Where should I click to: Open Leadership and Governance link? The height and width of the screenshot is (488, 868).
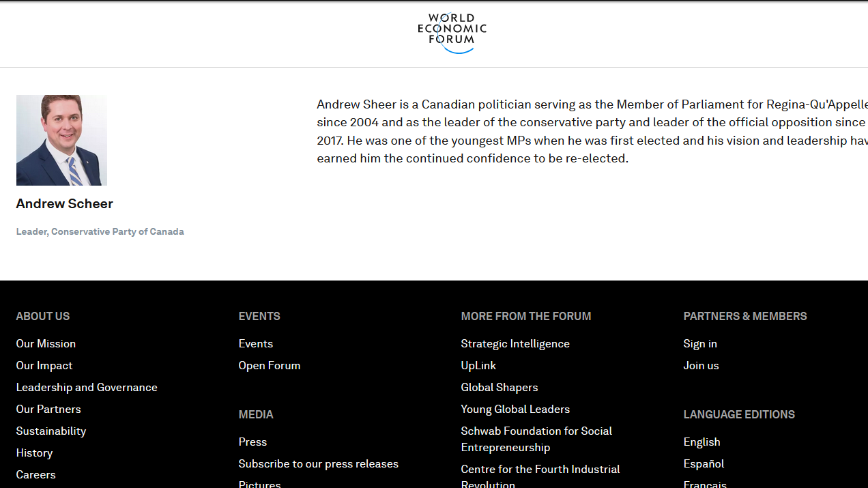87,387
